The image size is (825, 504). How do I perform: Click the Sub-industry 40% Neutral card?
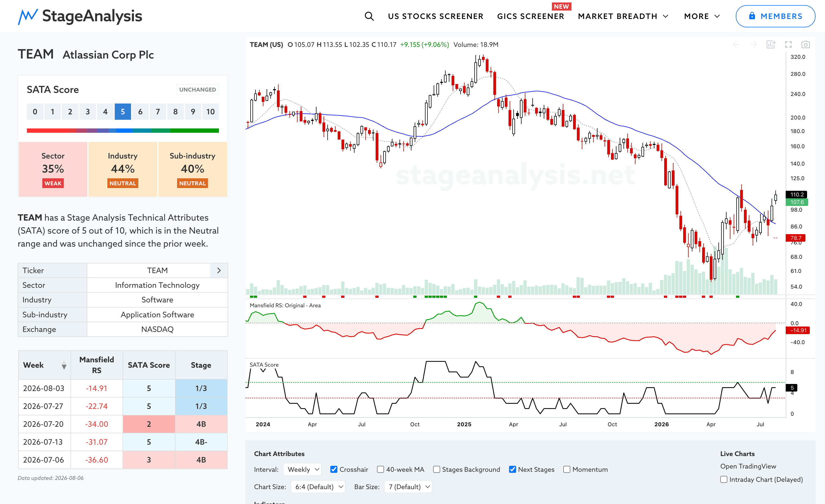pos(193,169)
